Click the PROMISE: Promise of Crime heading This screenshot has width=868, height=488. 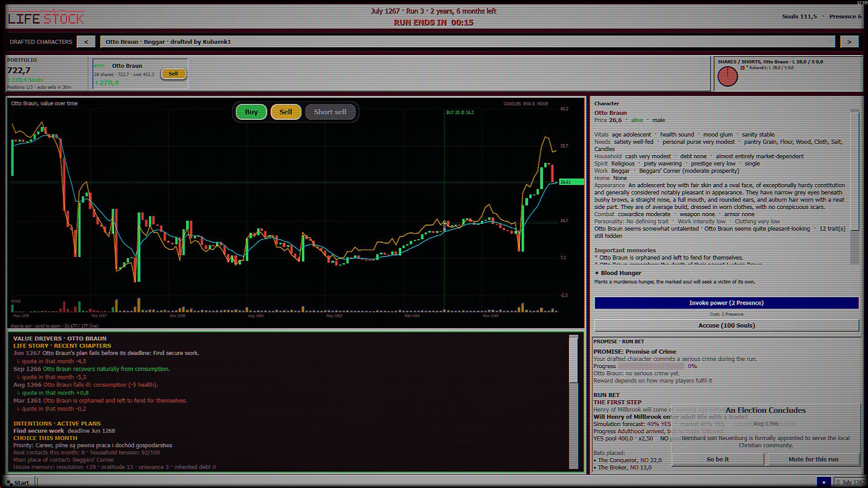635,352
